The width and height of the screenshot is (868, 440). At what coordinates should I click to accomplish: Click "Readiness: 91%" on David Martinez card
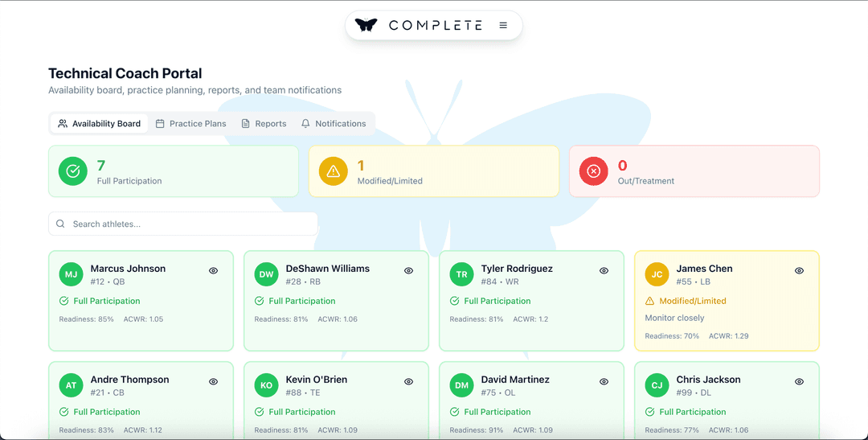pyautogui.click(x=477, y=430)
